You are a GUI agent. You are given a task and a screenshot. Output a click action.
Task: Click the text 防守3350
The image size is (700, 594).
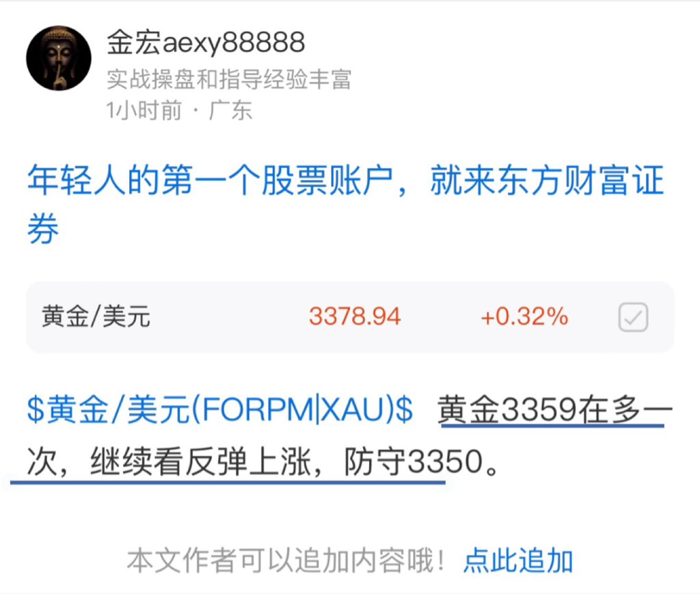pyautogui.click(x=414, y=461)
